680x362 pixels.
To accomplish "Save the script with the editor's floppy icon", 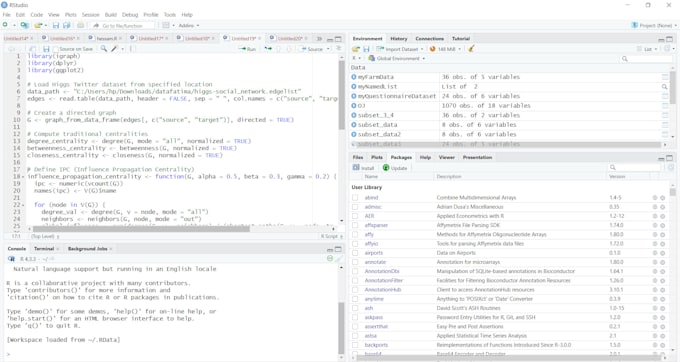I will [46, 49].
